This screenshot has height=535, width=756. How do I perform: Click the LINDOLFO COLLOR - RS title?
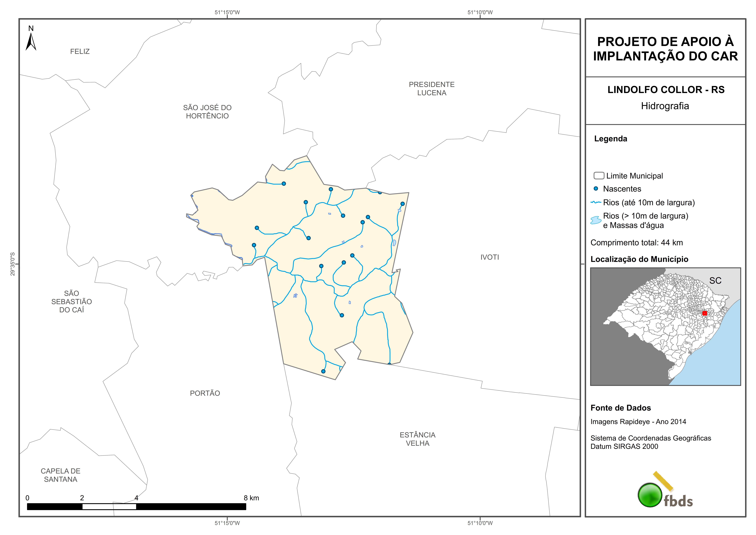[x=666, y=90]
